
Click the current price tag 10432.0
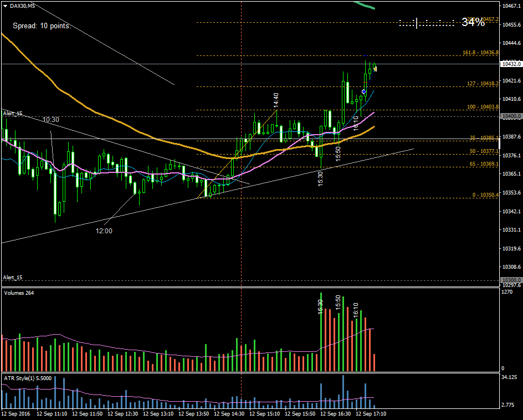(x=511, y=64)
